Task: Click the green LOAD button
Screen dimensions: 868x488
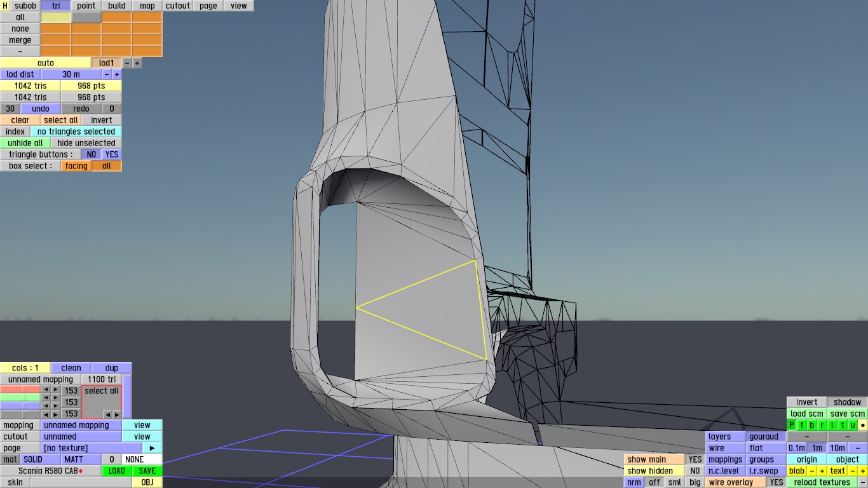Action: [117, 471]
